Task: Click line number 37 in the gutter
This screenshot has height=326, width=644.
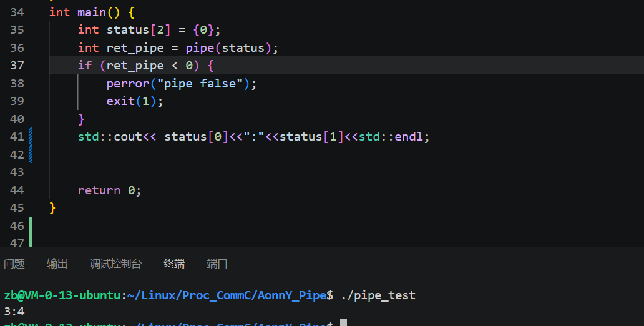Action: point(17,66)
